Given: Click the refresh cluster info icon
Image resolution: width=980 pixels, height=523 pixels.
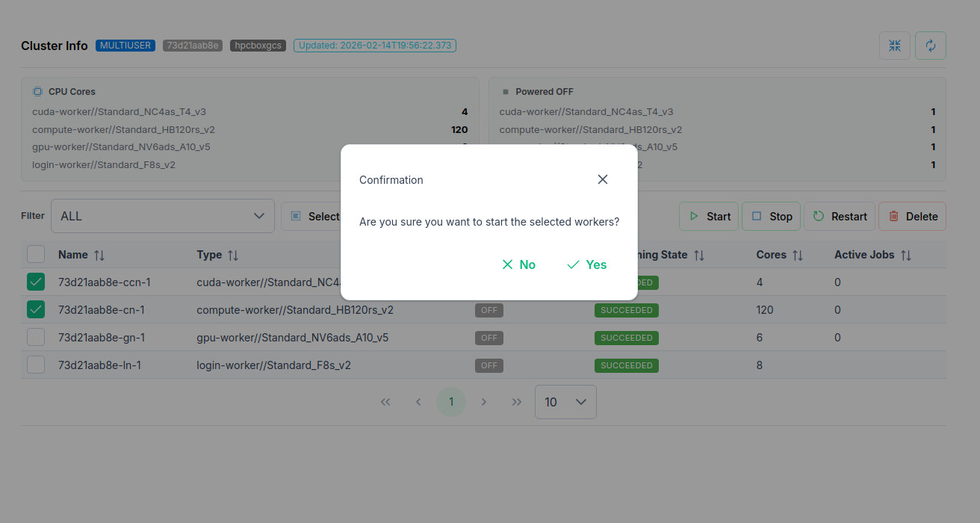Looking at the screenshot, I should (x=931, y=46).
